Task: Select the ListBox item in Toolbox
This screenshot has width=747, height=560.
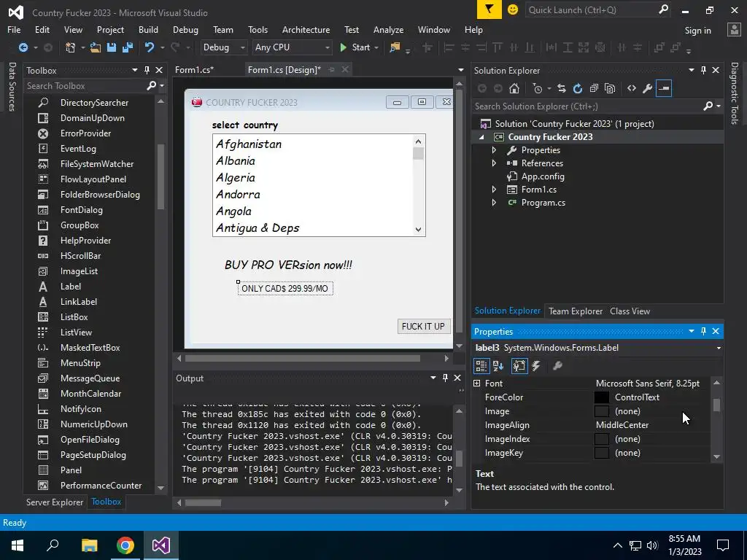Action: pyautogui.click(x=74, y=316)
